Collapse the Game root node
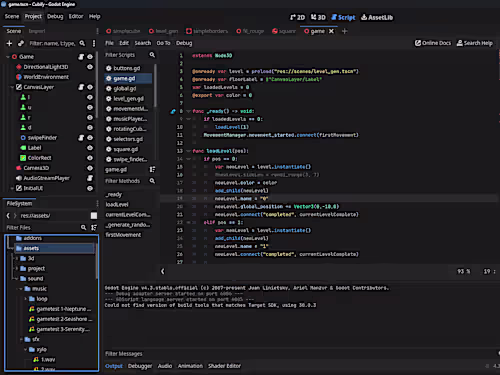The height and width of the screenshot is (375, 500). pyautogui.click(x=8, y=57)
